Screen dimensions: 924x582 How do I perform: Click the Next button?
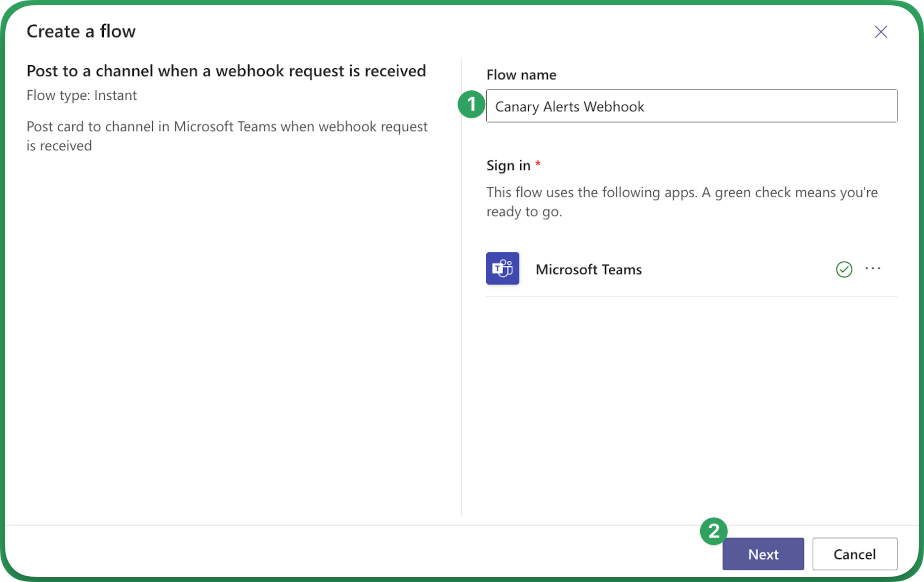coord(763,554)
